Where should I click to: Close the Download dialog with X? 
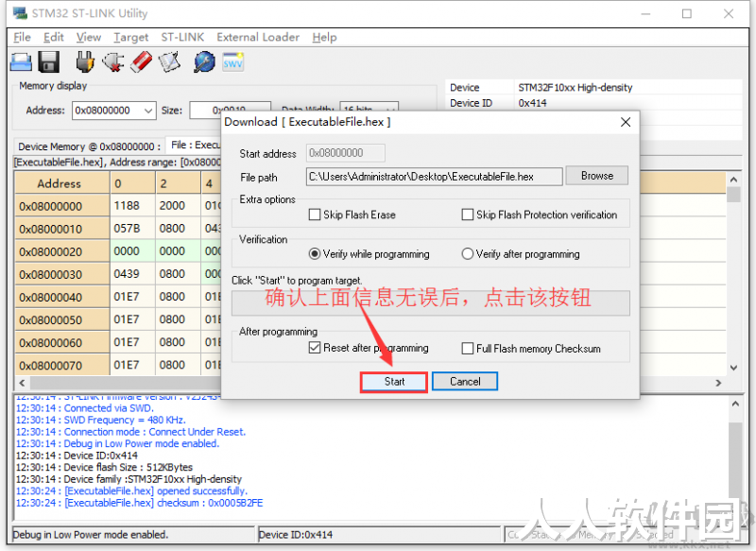pyautogui.click(x=626, y=122)
